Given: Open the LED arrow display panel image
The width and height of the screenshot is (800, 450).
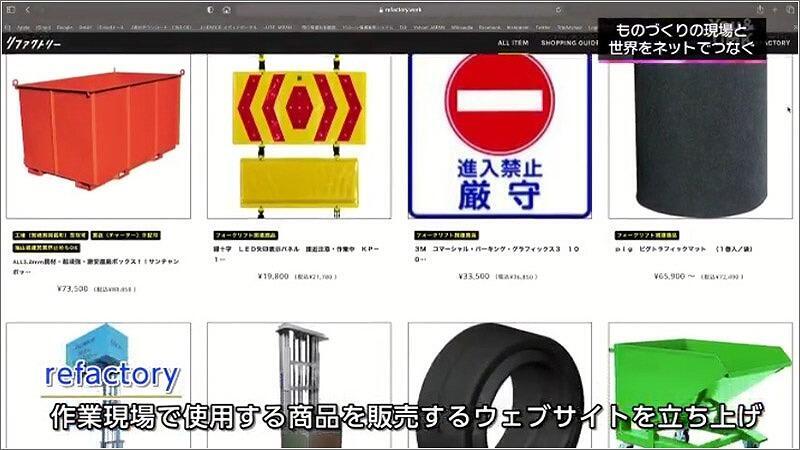Looking at the screenshot, I should (x=299, y=136).
